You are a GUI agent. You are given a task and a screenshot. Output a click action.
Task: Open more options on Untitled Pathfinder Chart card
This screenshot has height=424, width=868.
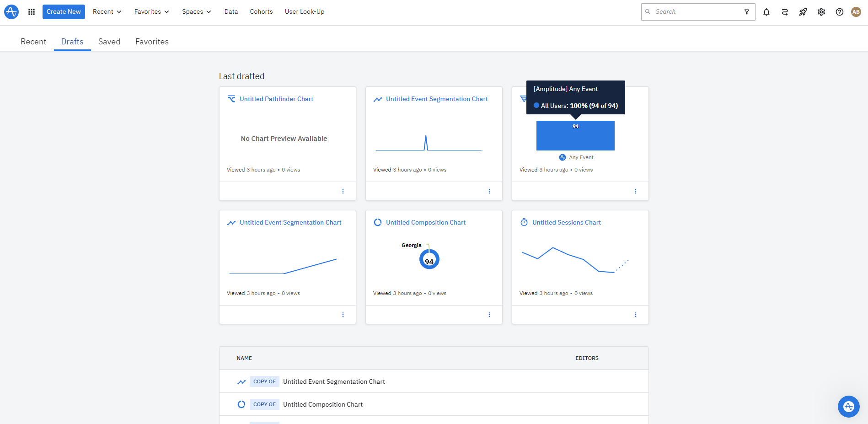(x=343, y=191)
